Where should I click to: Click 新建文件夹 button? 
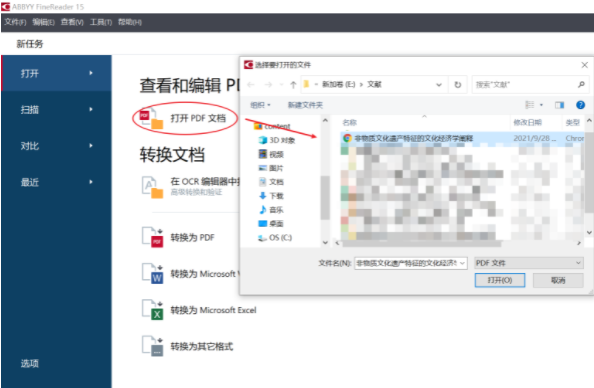pos(305,105)
